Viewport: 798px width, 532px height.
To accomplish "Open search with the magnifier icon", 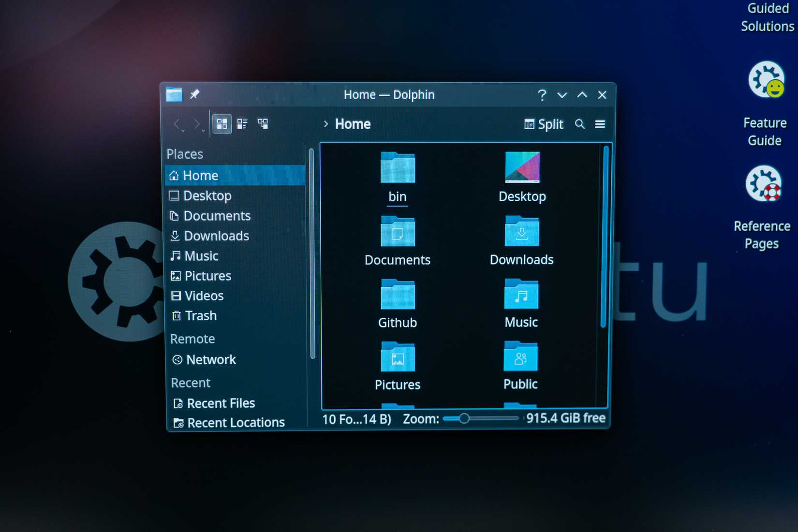I will pyautogui.click(x=579, y=124).
